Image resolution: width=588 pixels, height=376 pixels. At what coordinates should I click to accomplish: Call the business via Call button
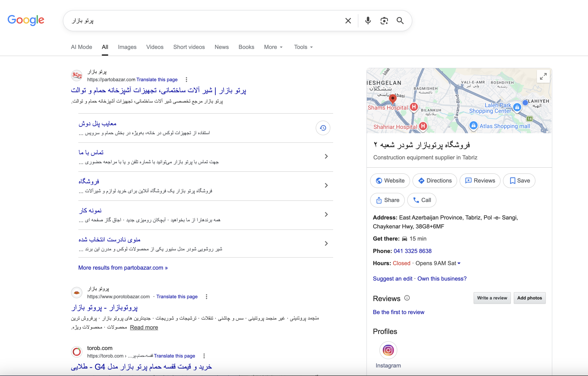(x=422, y=200)
